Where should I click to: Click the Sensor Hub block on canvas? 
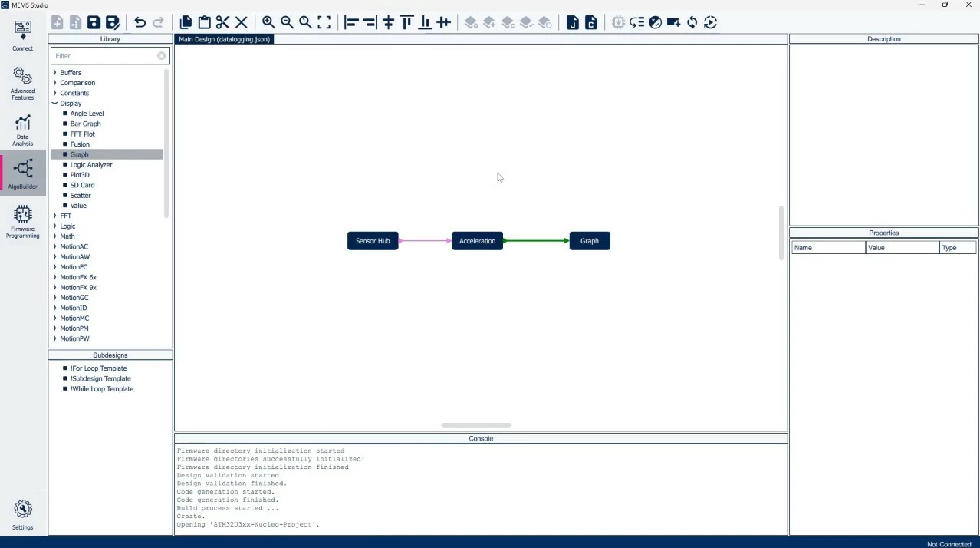(x=373, y=241)
